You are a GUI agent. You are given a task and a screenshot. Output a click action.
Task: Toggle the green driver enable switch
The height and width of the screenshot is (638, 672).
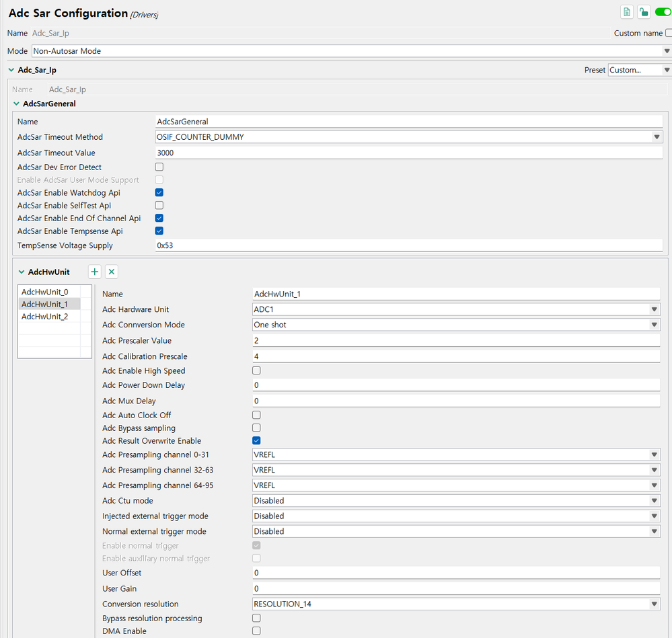pos(663,12)
